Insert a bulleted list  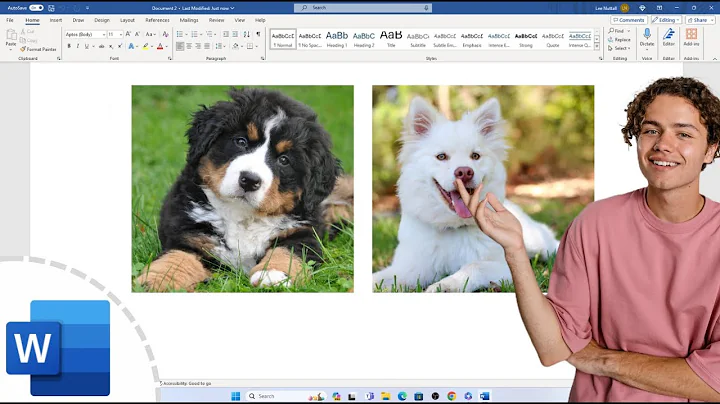pos(180,34)
